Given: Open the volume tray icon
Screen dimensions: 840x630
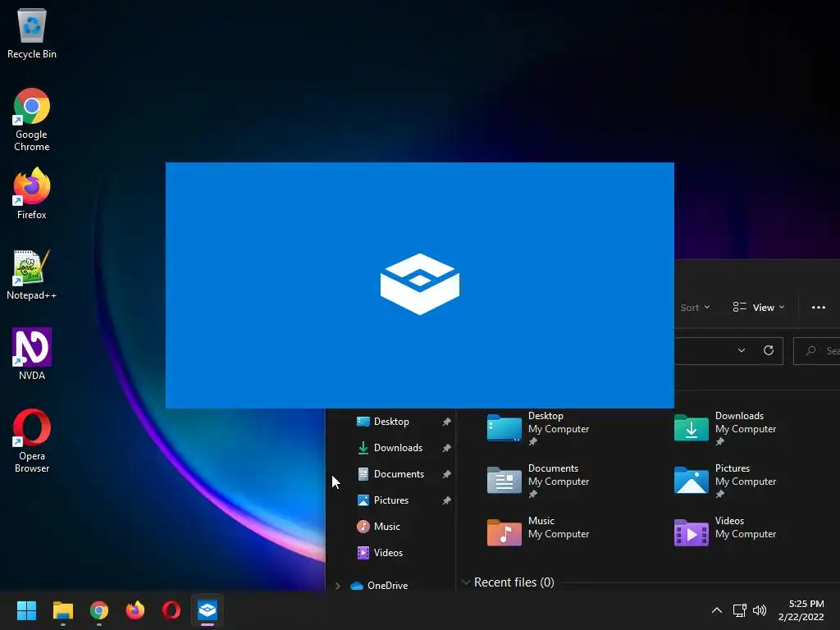Looking at the screenshot, I should tap(759, 610).
